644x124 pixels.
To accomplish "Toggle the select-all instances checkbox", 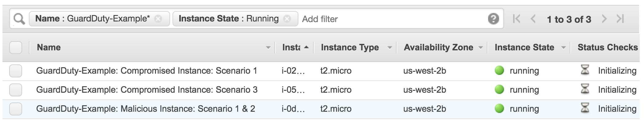I will coord(16,48).
